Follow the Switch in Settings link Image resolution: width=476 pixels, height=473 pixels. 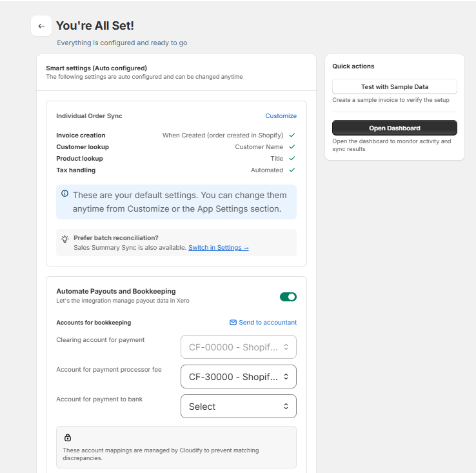(x=219, y=248)
